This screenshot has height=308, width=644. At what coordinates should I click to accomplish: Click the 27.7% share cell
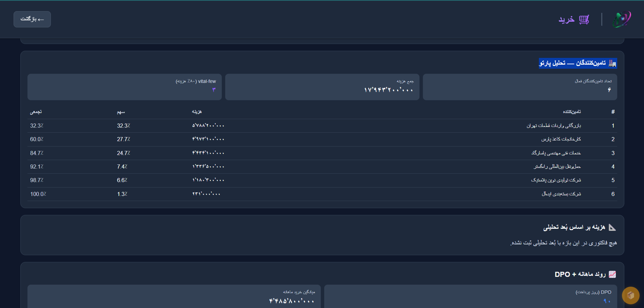(x=124, y=139)
